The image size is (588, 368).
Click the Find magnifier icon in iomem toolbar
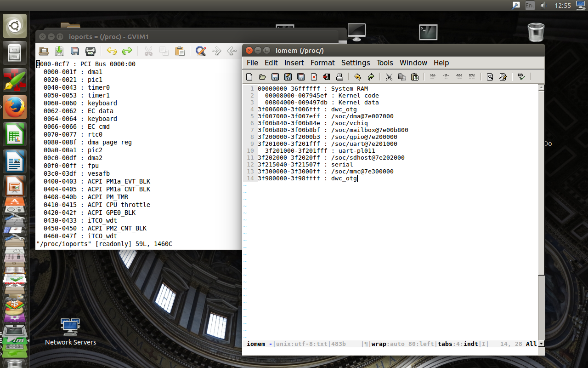pos(490,77)
